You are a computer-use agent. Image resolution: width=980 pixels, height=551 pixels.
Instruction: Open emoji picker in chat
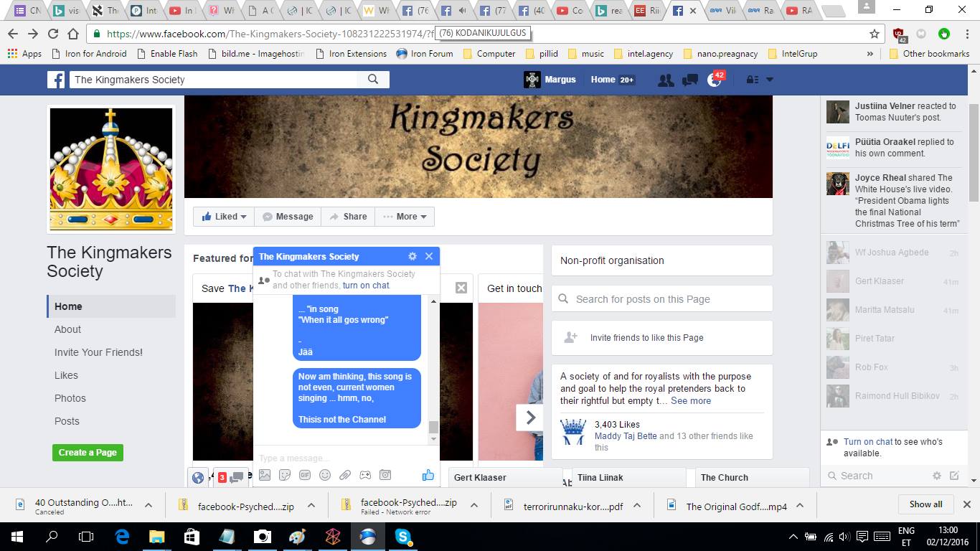tap(325, 475)
